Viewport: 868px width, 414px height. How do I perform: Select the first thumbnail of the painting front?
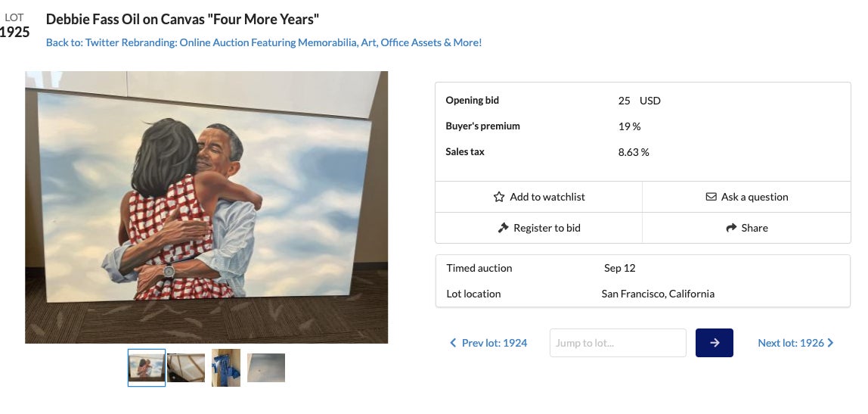pyautogui.click(x=147, y=368)
